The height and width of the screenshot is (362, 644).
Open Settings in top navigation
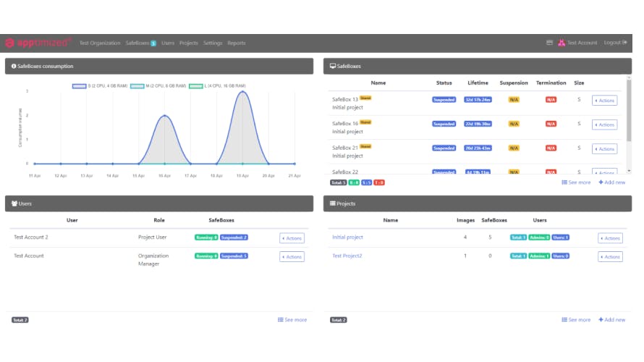pos(212,43)
